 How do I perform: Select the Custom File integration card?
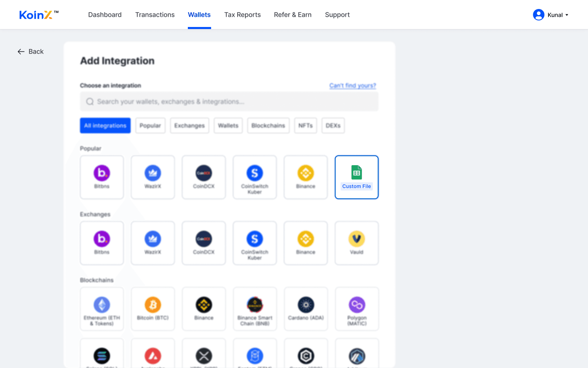[356, 177]
